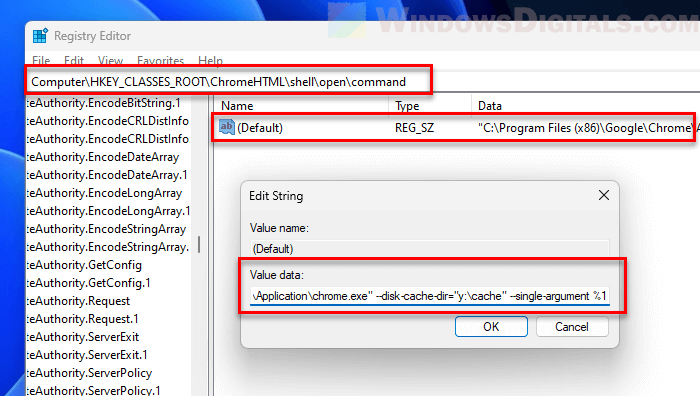
Task: Select the ServerPolicy key
Action: [x=89, y=373]
